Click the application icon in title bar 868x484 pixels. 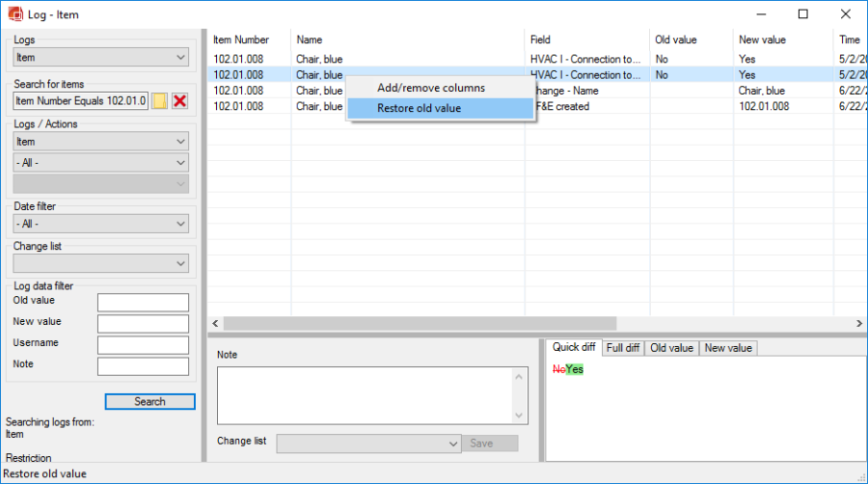pos(12,14)
